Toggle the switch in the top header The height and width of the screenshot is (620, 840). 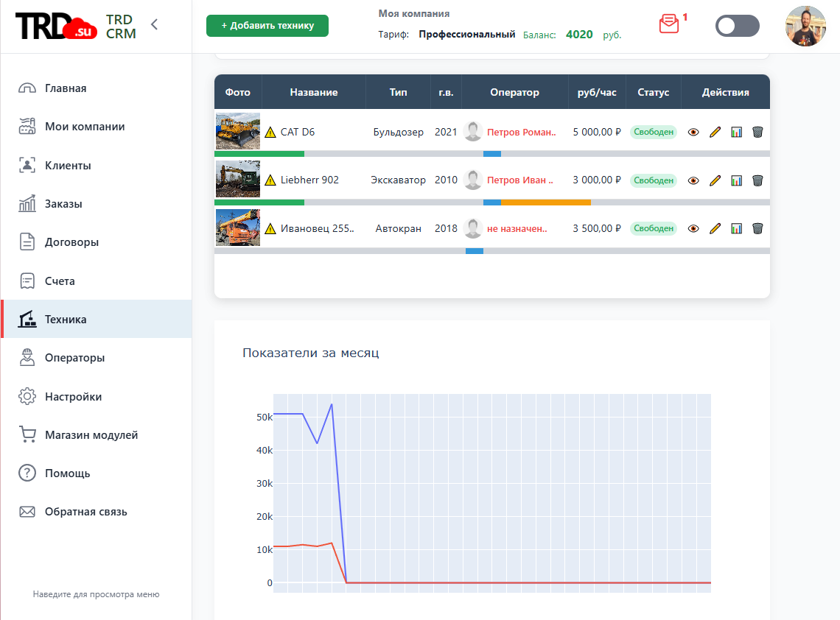(x=737, y=26)
